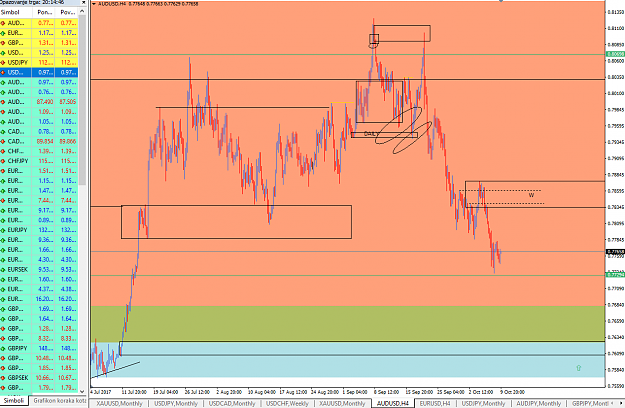The height and width of the screenshot is (408, 625).
Task: Click the red arrow icon in the 87.490 row
Action: click(3, 102)
